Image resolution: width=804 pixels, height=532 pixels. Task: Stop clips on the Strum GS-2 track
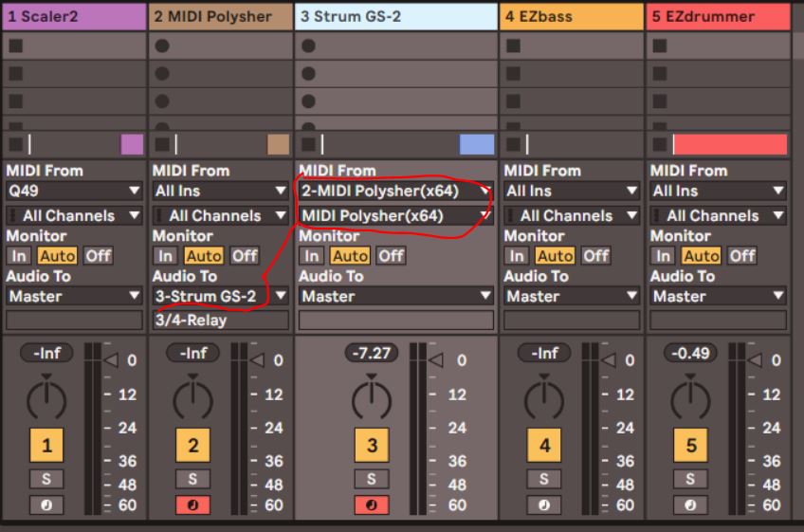coord(308,145)
